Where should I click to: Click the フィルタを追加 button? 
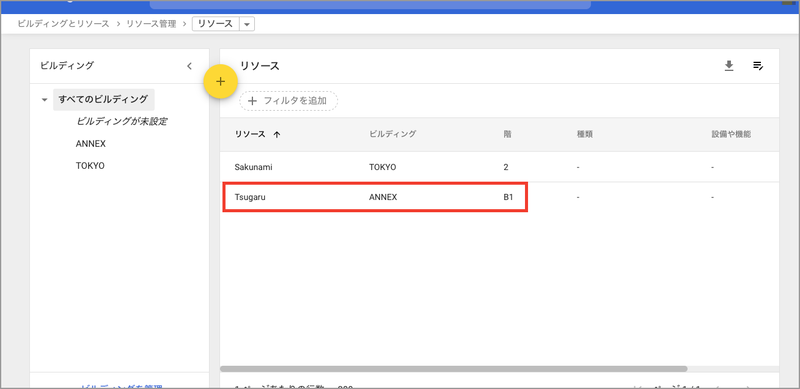[288, 101]
